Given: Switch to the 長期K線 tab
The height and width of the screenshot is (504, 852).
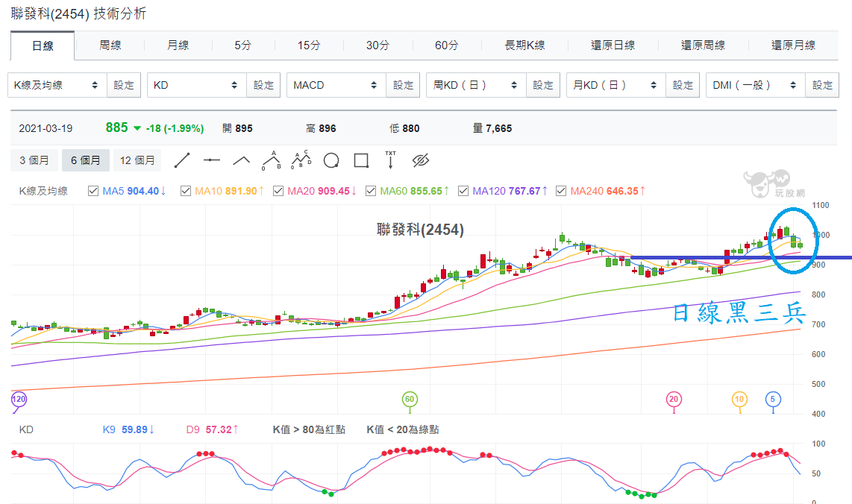Looking at the screenshot, I should click(525, 45).
